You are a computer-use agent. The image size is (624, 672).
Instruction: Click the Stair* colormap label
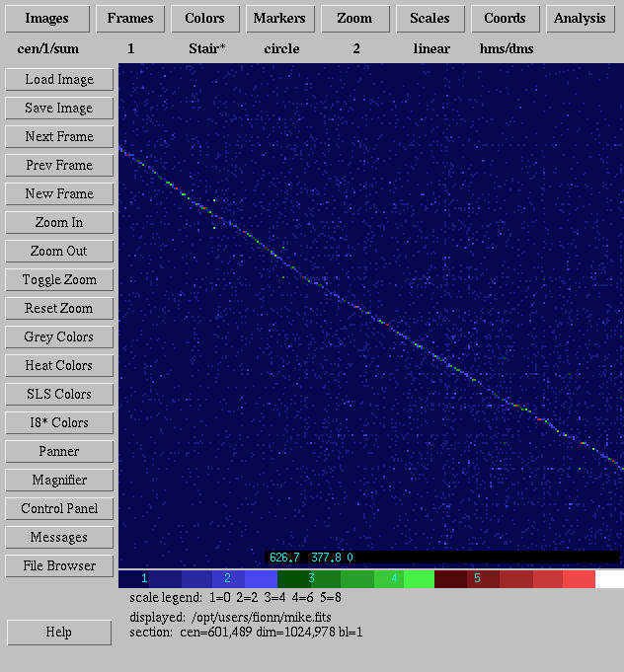pos(207,49)
